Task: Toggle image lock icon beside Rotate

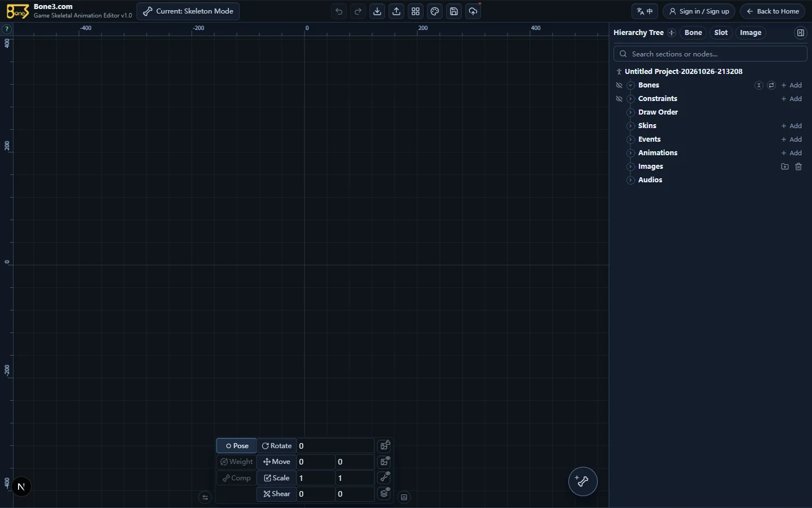Action: [x=385, y=445]
